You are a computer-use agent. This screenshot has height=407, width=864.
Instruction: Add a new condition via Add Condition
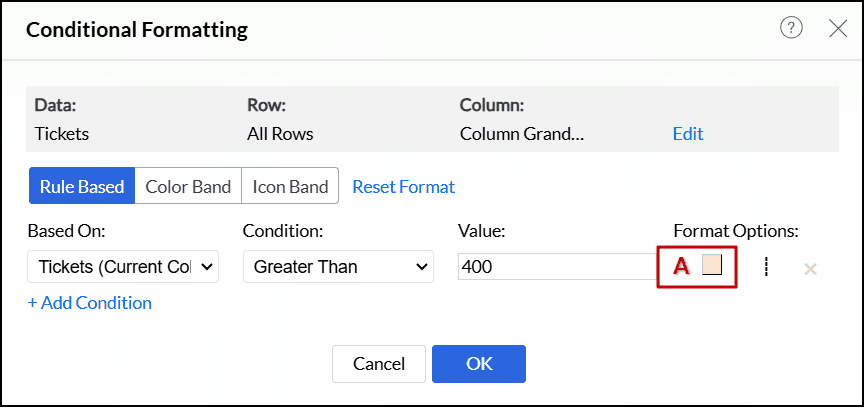point(90,302)
